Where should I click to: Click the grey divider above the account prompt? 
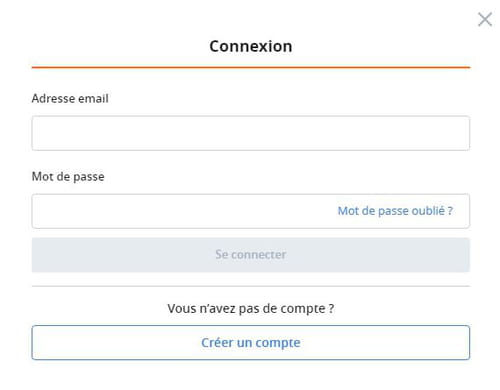click(251, 286)
